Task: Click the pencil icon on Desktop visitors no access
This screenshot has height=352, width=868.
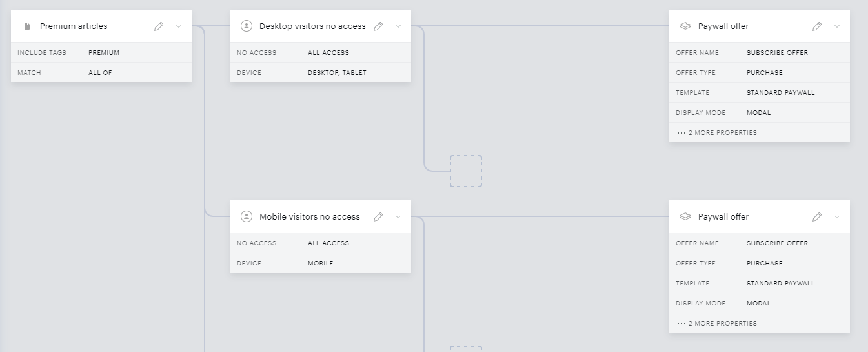Action: coord(378,26)
